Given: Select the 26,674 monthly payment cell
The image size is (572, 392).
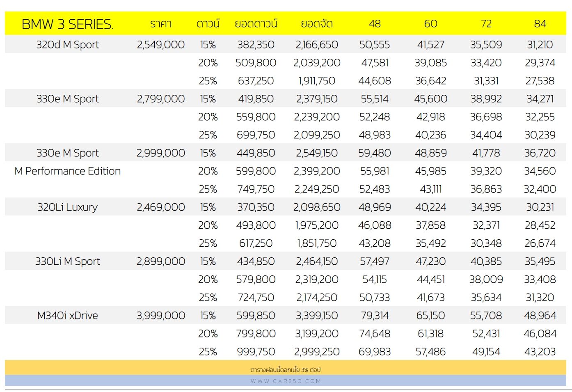Looking at the screenshot, I should coord(540,243).
